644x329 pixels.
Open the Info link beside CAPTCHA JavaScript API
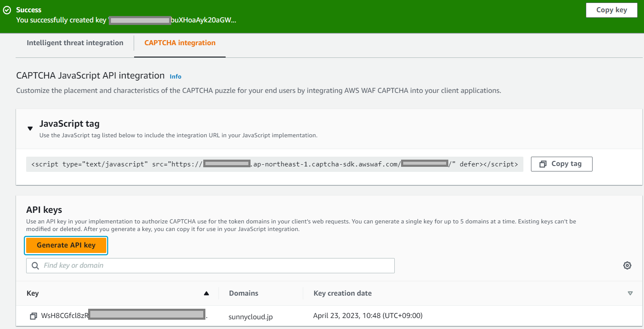(175, 76)
